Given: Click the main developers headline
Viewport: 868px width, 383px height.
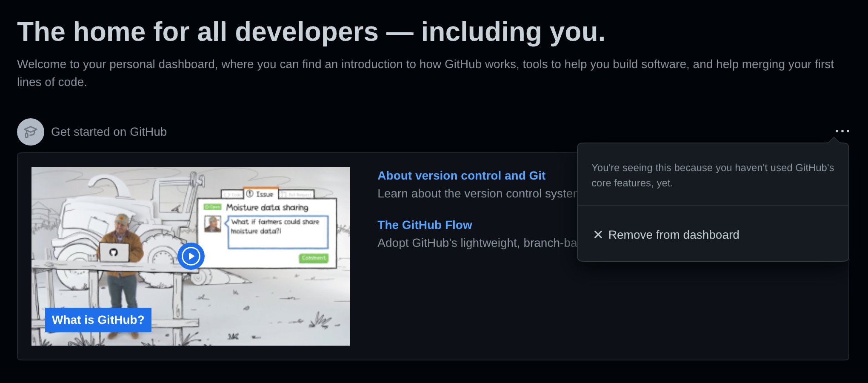Looking at the screenshot, I should [x=311, y=32].
